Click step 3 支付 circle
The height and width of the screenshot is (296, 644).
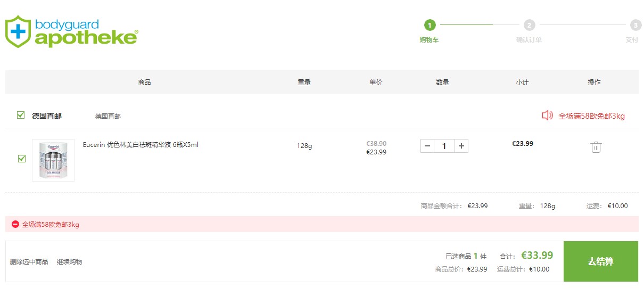[x=635, y=25]
